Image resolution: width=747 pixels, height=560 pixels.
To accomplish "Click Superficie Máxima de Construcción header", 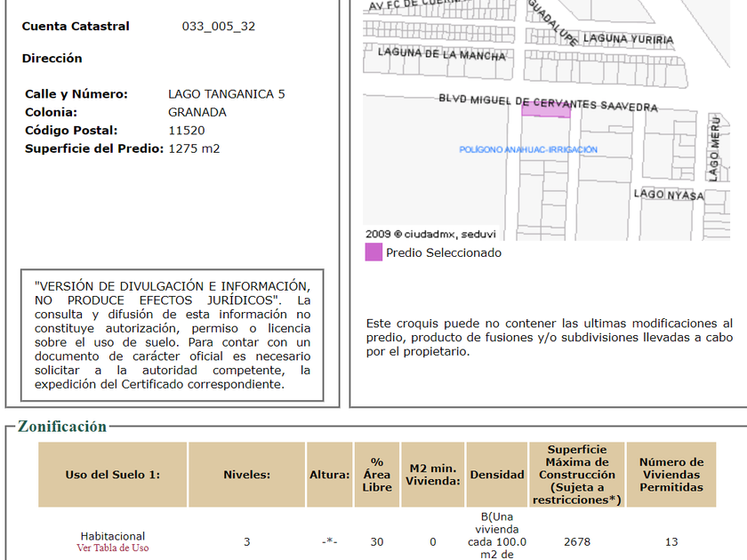I will click(x=577, y=475).
